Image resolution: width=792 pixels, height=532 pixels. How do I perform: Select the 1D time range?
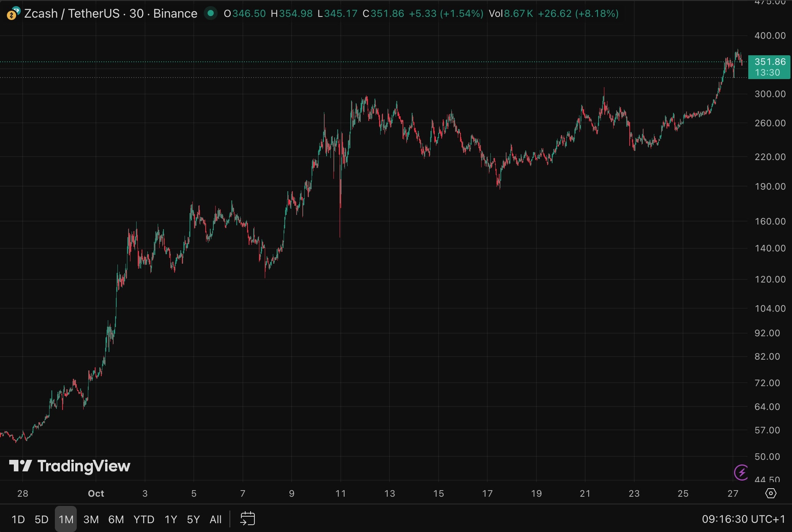(x=18, y=519)
